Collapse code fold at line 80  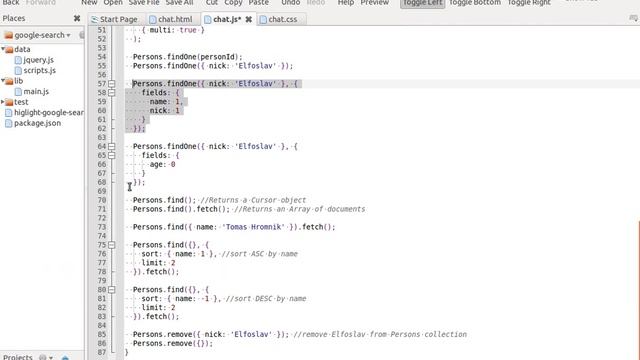(112, 289)
